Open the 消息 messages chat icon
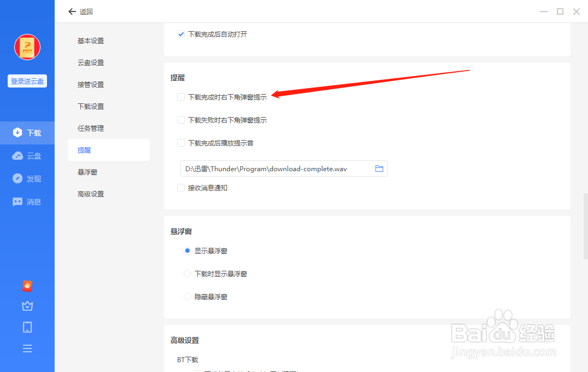This screenshot has width=588, height=372. [x=27, y=201]
